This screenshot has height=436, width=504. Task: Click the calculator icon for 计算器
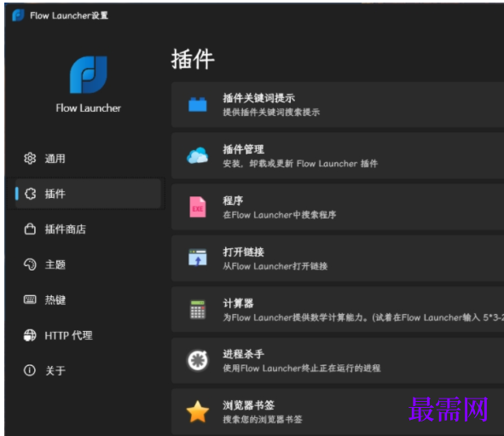198,310
